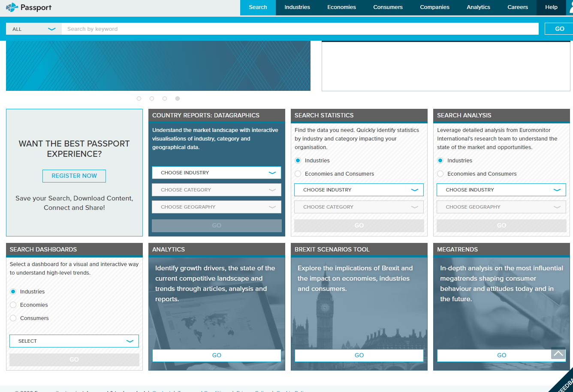Click the Passport logo
The height and width of the screenshot is (392, 573).
pos(29,7)
